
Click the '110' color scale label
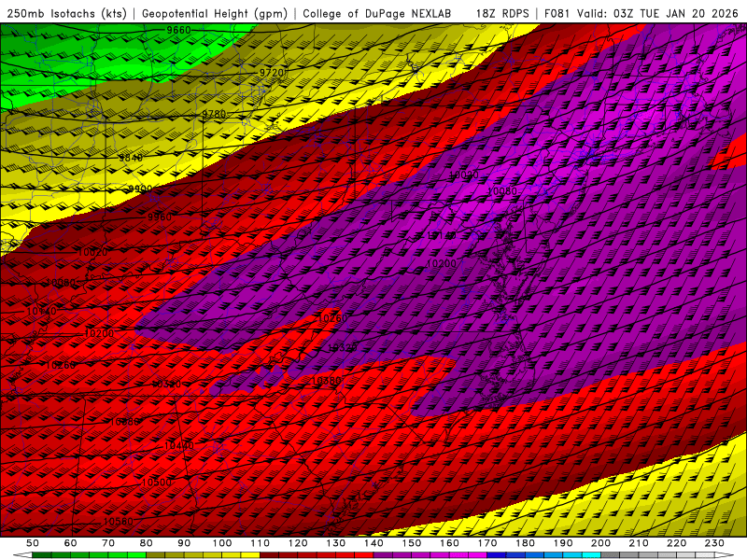[x=260, y=543]
